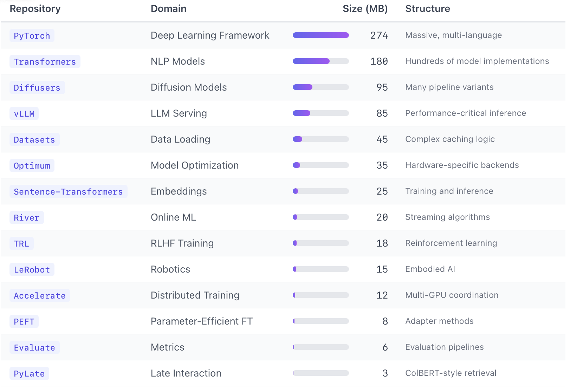Click the size value 180
The height and width of the screenshot is (392, 570).
click(379, 61)
